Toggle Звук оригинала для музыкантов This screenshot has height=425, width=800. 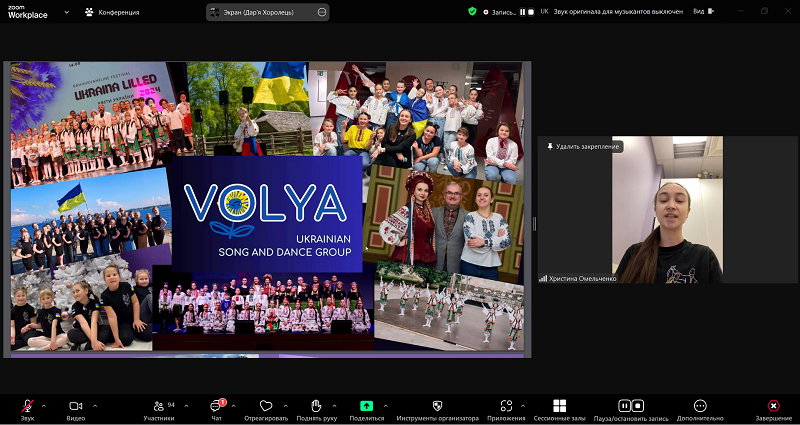(x=618, y=11)
